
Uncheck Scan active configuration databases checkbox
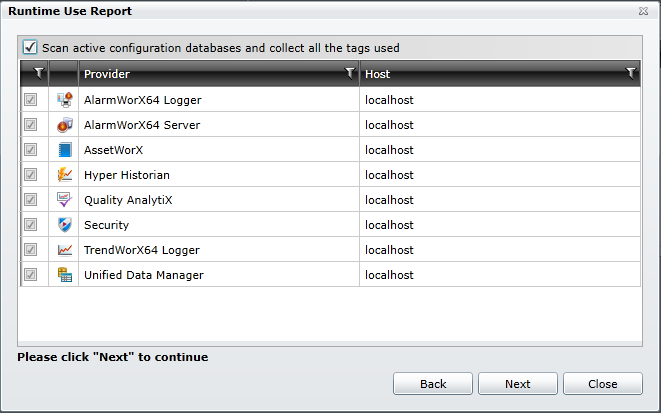click(30, 47)
